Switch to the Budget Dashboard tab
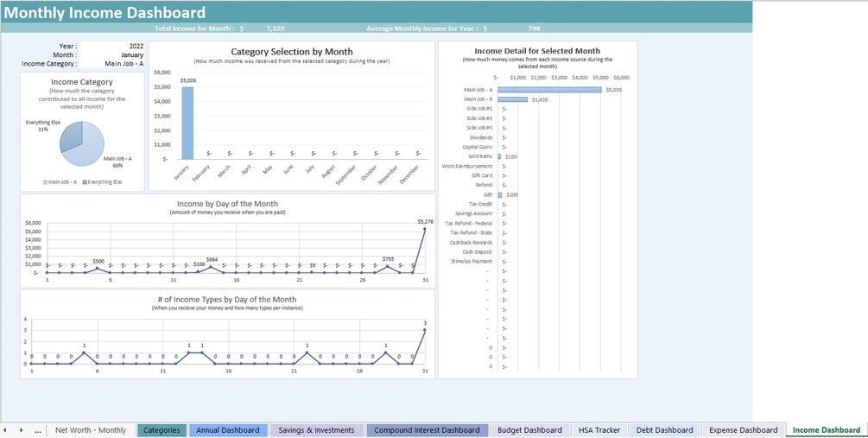This screenshot has width=868, height=438. (x=529, y=430)
